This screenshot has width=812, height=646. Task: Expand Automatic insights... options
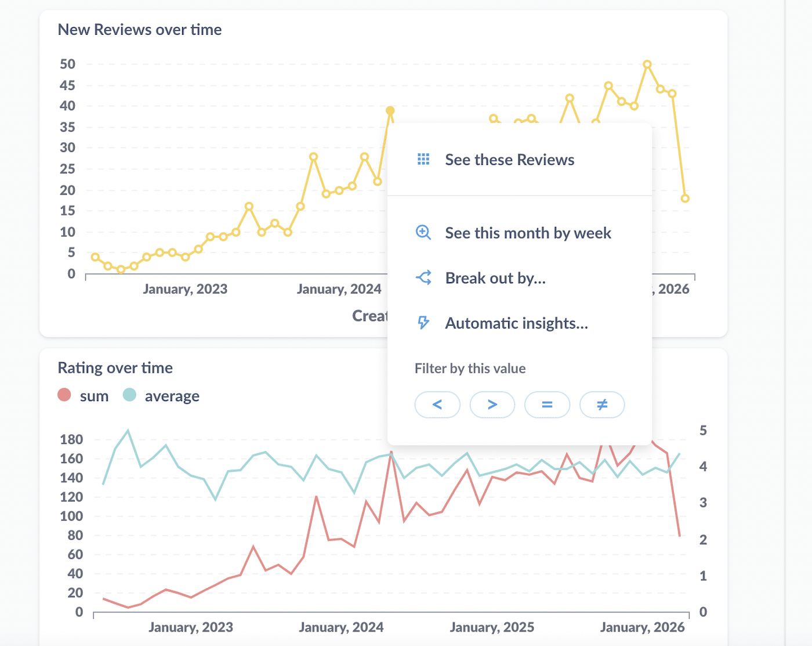(516, 323)
